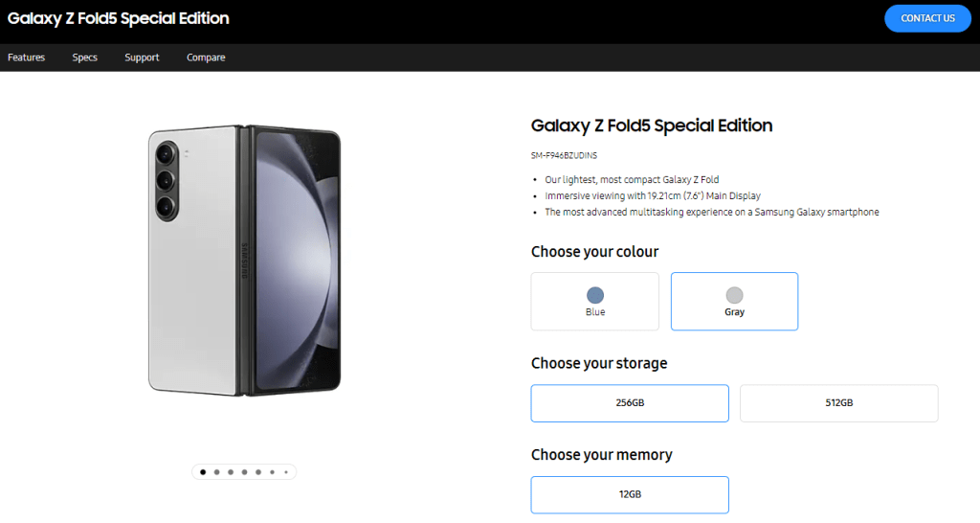Go to the Specs tab
Viewport: 980px width, 523px height.
click(x=85, y=57)
